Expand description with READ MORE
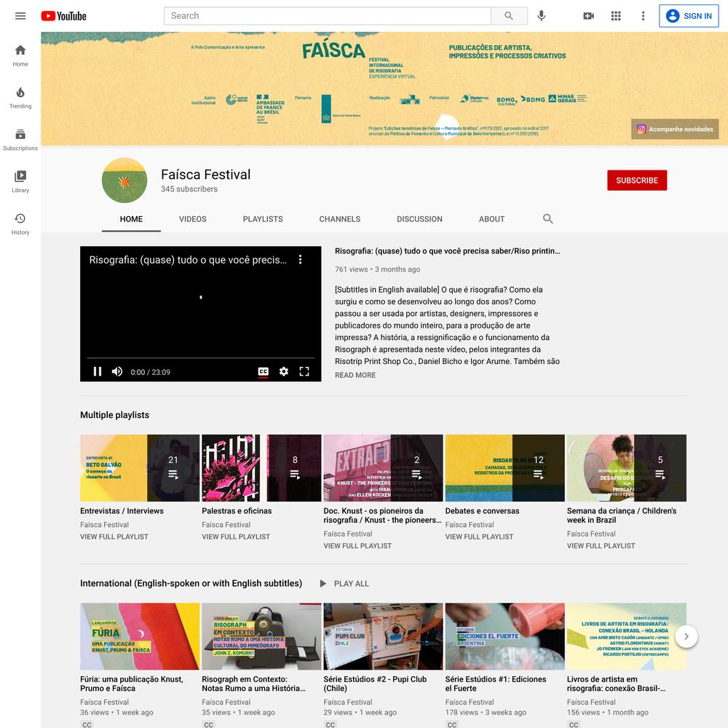 click(355, 375)
